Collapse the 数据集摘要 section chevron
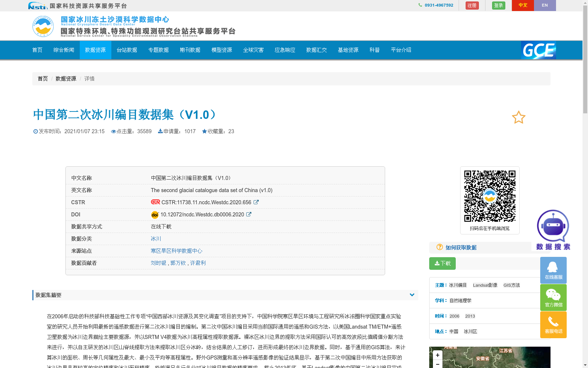 point(412,295)
